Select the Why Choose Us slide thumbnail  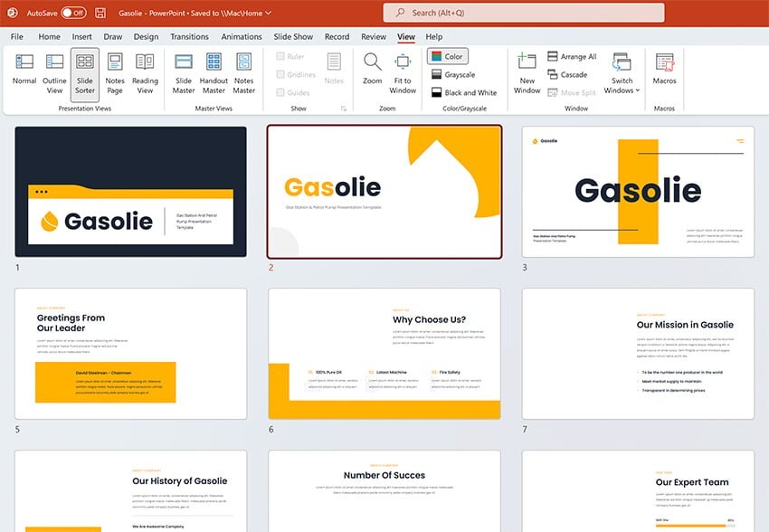(x=384, y=354)
